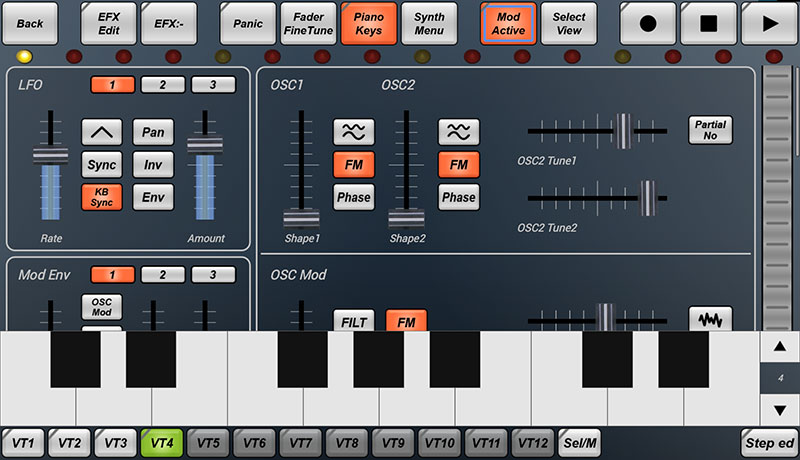Click the OSC Mod horizontal slider handle
This screenshot has width=800, height=460.
click(x=605, y=319)
